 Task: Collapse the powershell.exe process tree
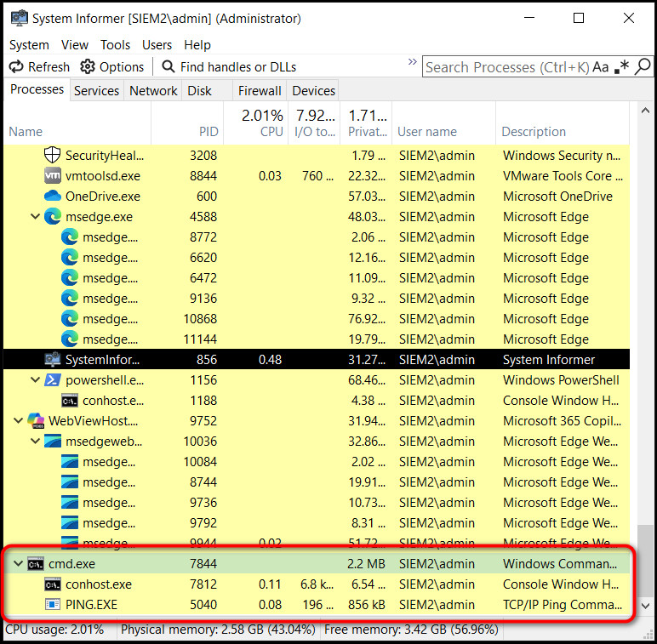[35, 380]
